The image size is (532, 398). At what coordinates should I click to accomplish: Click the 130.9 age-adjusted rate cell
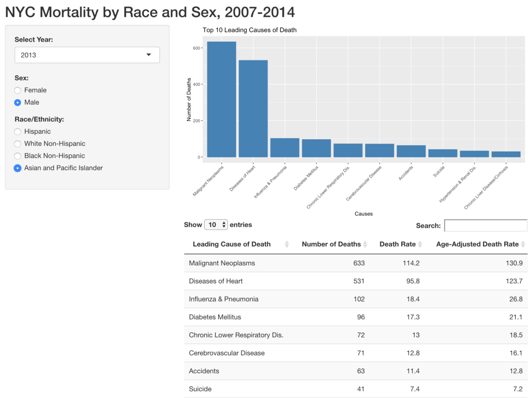tap(514, 263)
